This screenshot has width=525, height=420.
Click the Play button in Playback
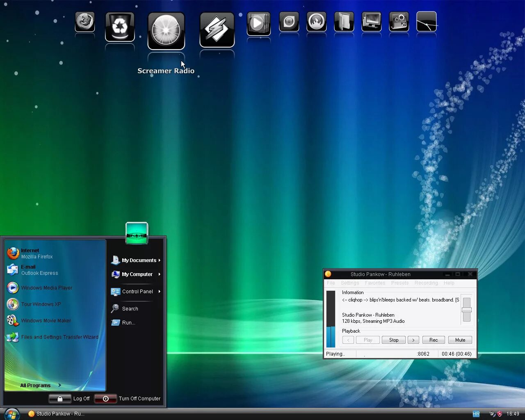click(368, 340)
